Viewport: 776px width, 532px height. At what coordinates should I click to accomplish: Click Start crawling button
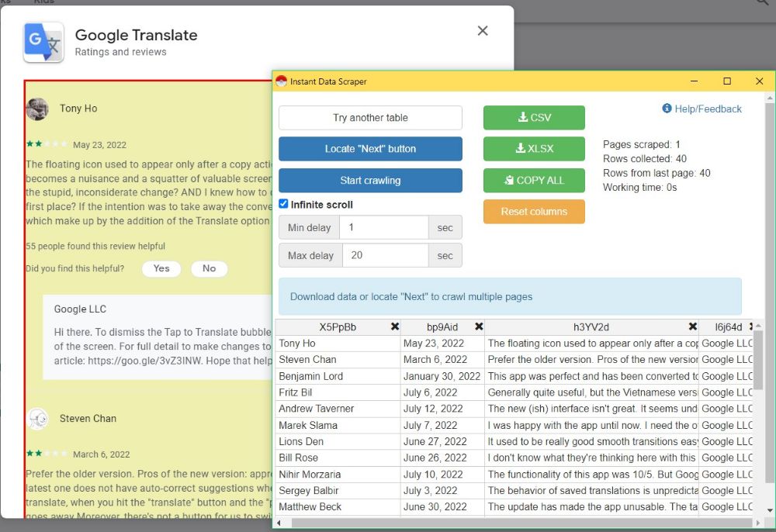tap(370, 181)
